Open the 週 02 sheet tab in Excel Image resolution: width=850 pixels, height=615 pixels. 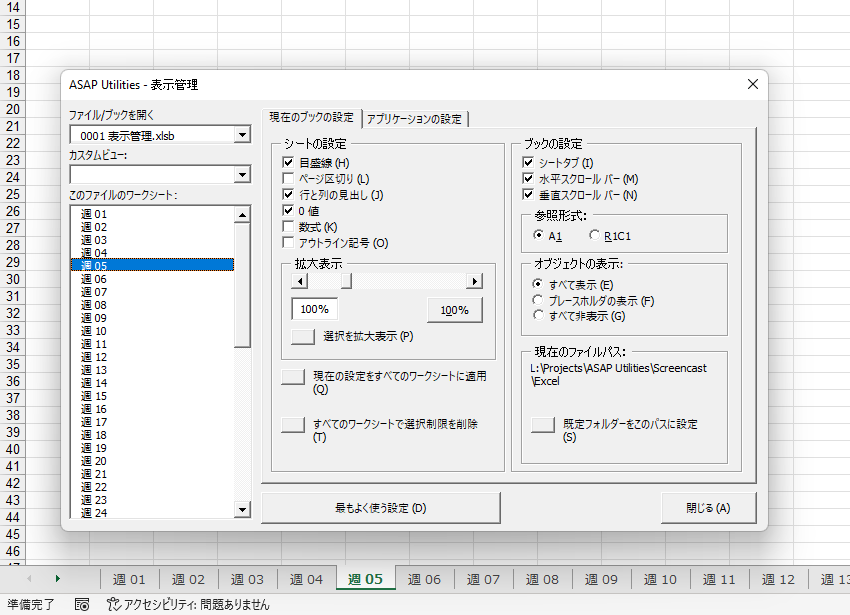click(x=188, y=579)
